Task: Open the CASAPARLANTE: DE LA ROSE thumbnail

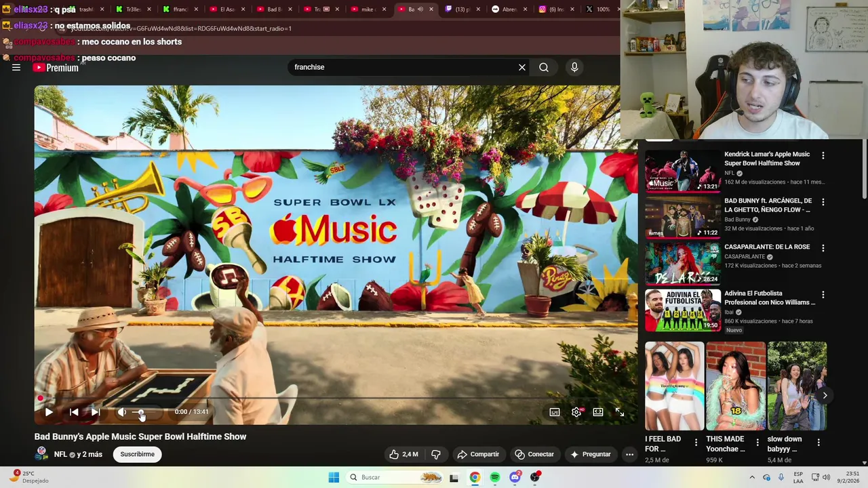Action: (683, 264)
